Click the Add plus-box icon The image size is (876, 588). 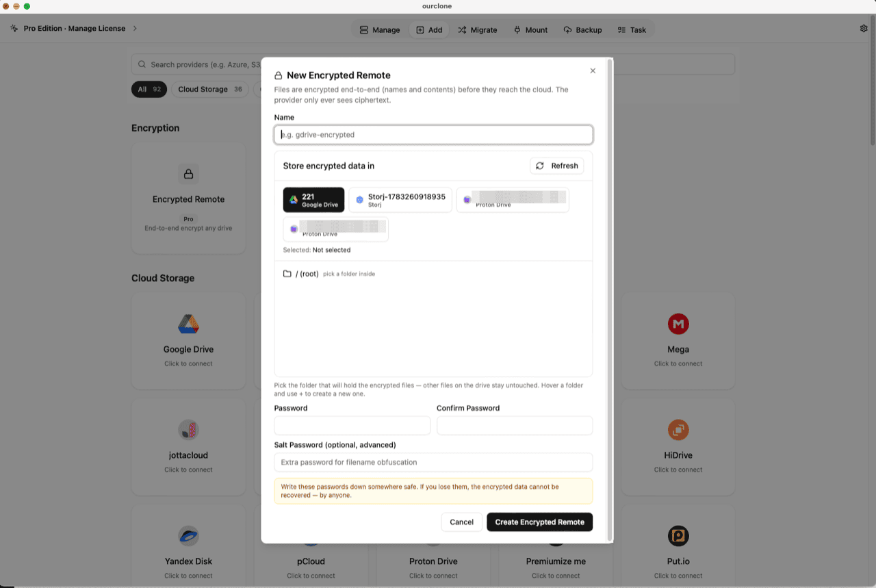[x=420, y=30]
